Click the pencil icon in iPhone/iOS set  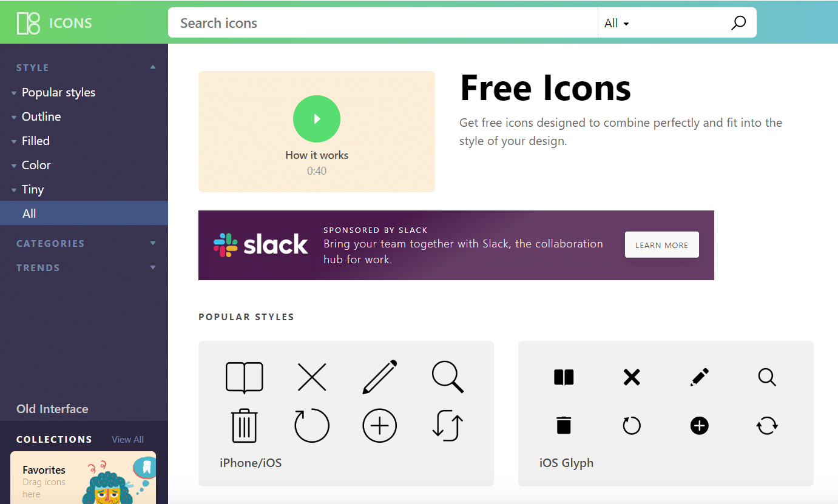380,377
